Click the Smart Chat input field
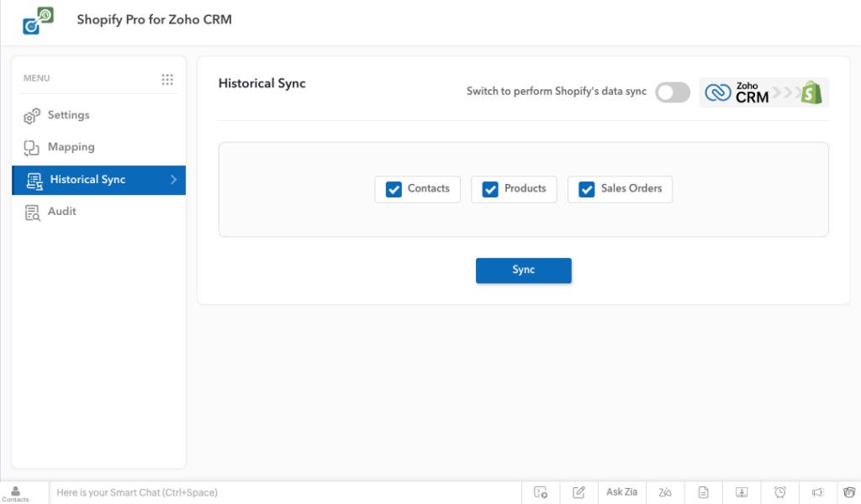Viewport: 861px width, 504px height. point(285,492)
